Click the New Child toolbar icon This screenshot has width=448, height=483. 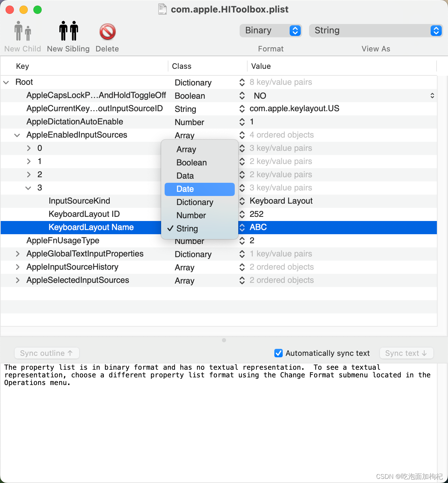[x=23, y=31]
